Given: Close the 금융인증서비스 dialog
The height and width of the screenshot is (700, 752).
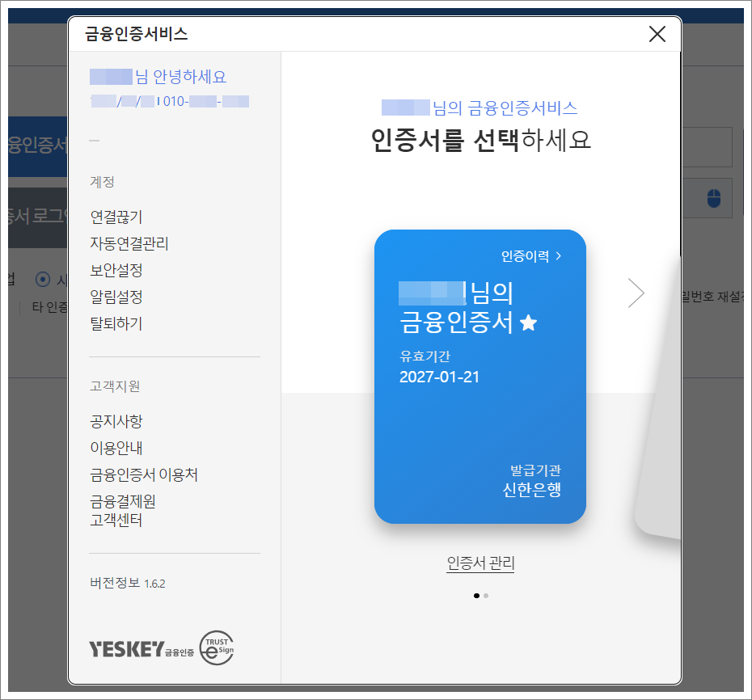Looking at the screenshot, I should coord(657,34).
